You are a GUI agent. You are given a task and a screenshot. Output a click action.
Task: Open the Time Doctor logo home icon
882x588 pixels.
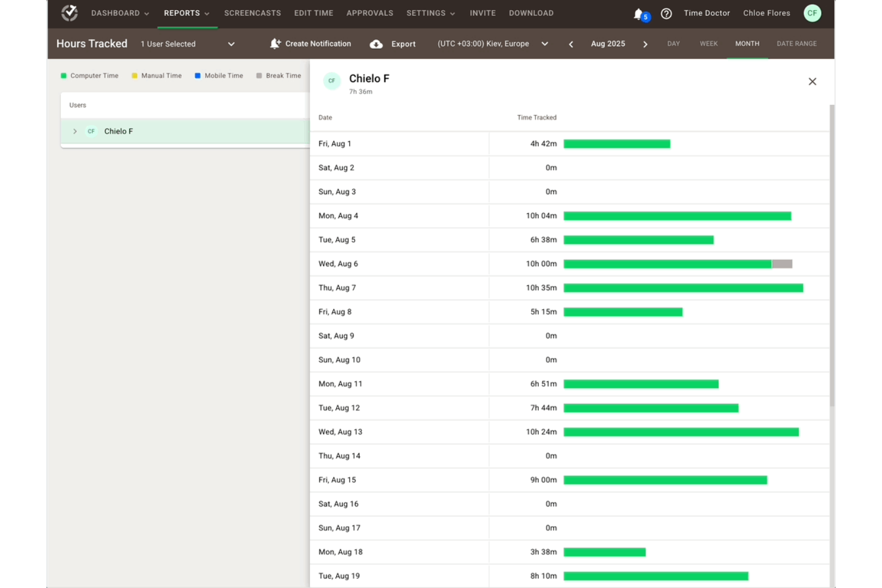[x=69, y=13]
